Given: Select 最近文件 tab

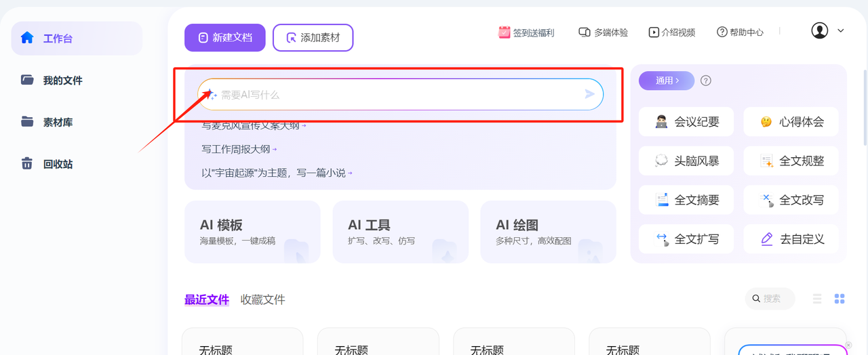Looking at the screenshot, I should [x=206, y=299].
